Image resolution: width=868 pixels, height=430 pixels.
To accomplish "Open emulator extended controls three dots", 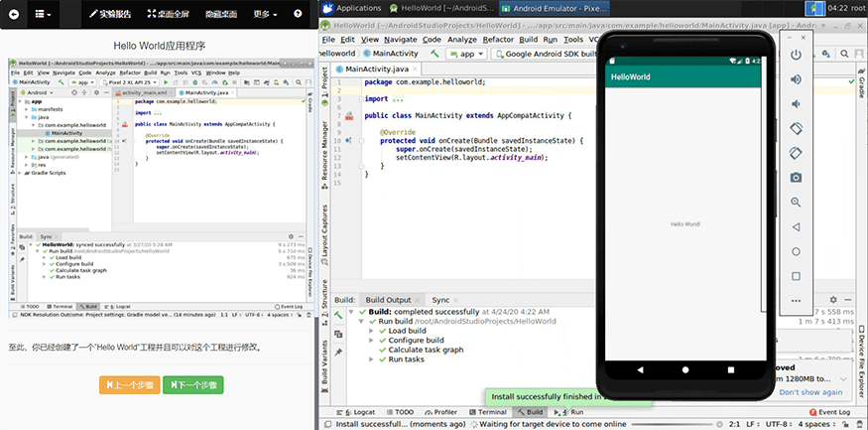I will point(796,301).
